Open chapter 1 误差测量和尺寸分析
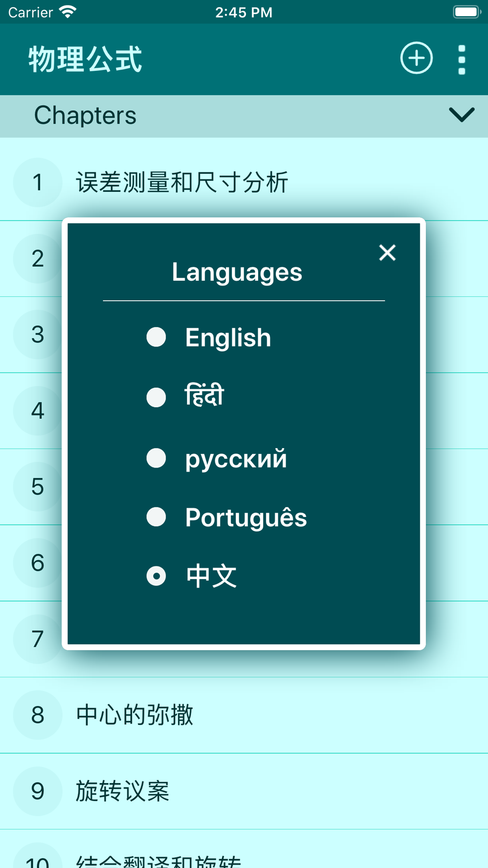 [x=244, y=183]
